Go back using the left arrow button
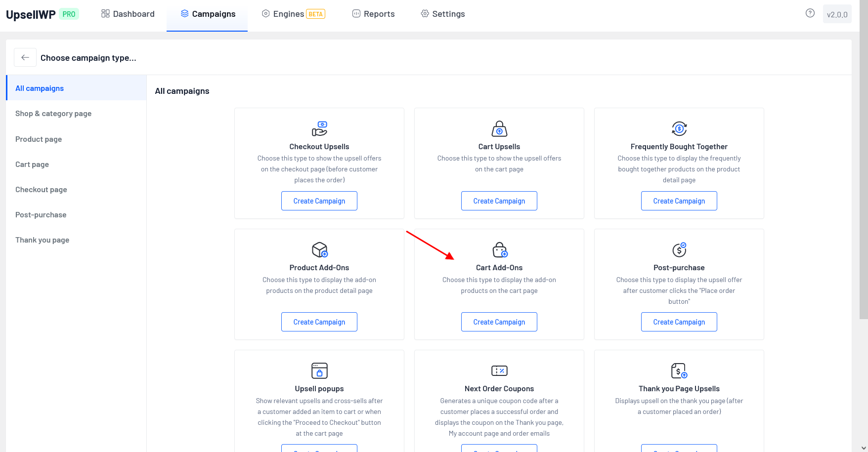The width and height of the screenshot is (868, 452). 25,58
